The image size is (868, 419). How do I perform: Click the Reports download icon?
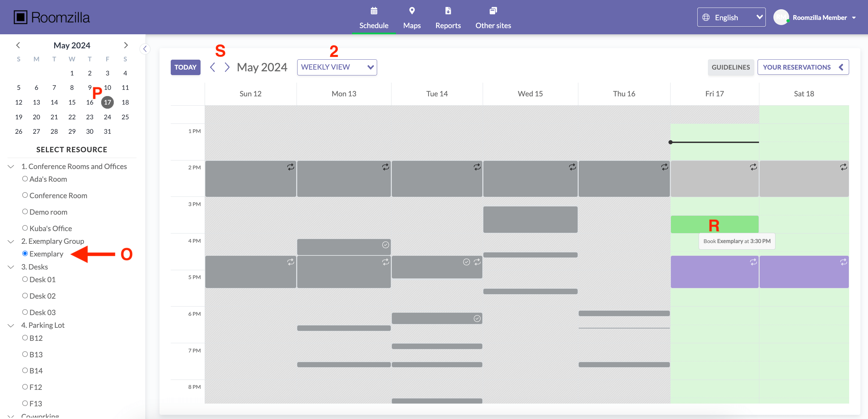448,11
